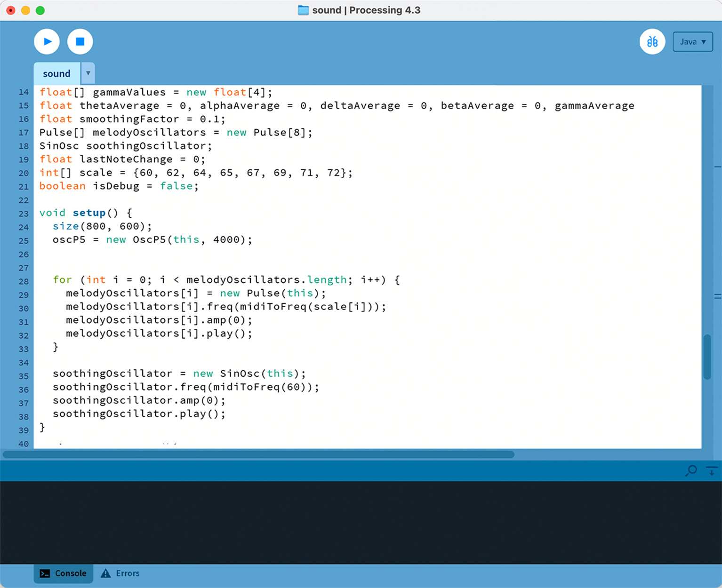Minimize the window with the yellow button
This screenshot has height=588, width=722.
[25, 10]
